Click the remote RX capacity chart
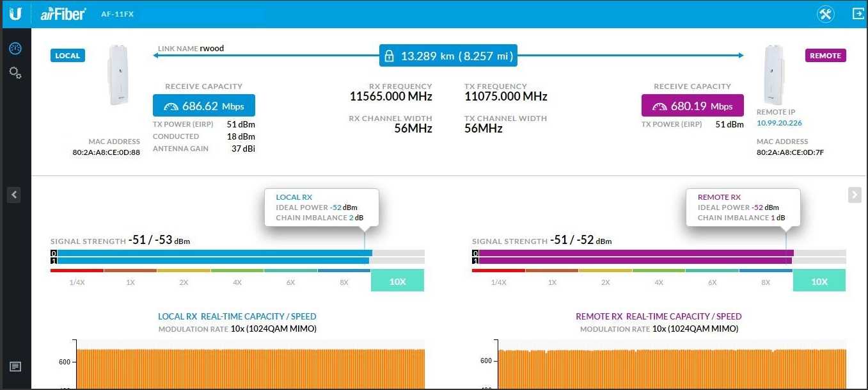Screen dimensions: 868x390 point(672,369)
